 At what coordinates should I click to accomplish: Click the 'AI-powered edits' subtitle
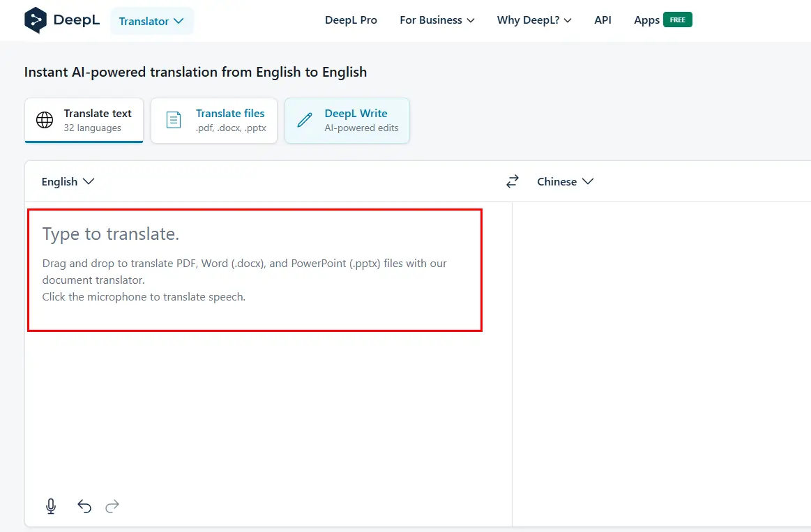[x=361, y=128]
